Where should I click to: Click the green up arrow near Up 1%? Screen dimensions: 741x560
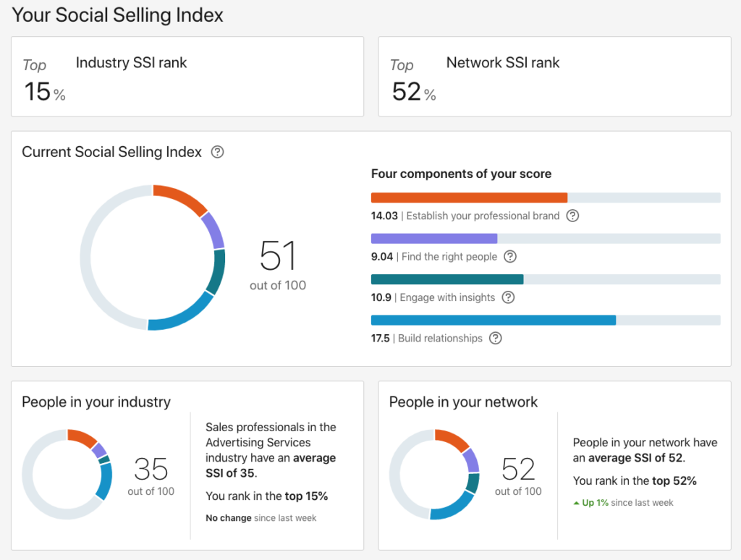click(576, 502)
